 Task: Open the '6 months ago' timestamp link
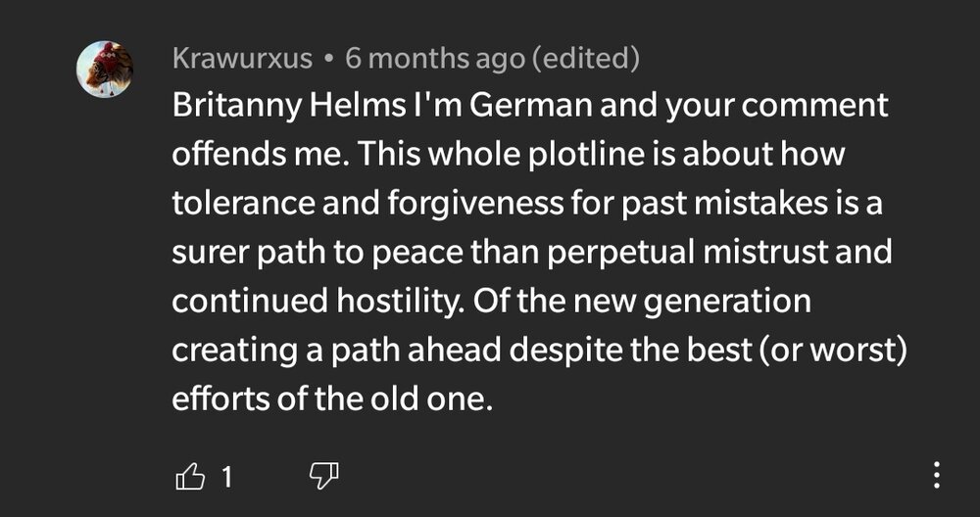click(x=434, y=59)
